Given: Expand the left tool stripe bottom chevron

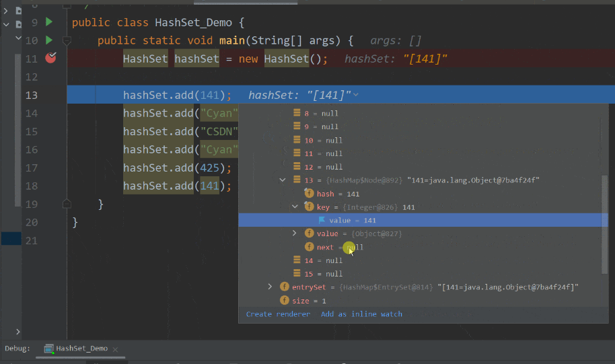Looking at the screenshot, I should pyautogui.click(x=17, y=332).
